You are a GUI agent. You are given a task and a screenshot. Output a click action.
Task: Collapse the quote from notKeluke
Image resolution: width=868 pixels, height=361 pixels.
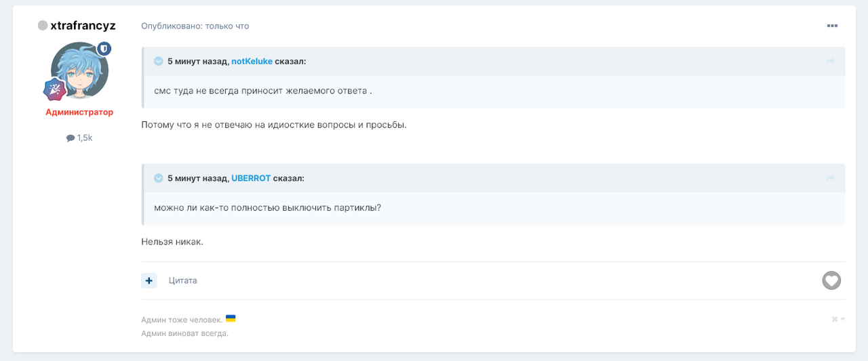coord(159,62)
